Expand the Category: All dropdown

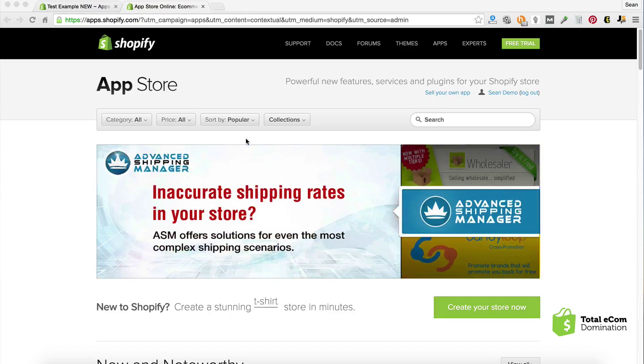click(127, 119)
